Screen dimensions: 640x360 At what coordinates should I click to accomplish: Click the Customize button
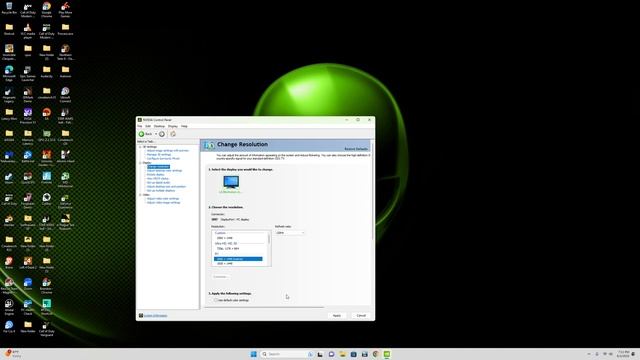[x=221, y=277]
